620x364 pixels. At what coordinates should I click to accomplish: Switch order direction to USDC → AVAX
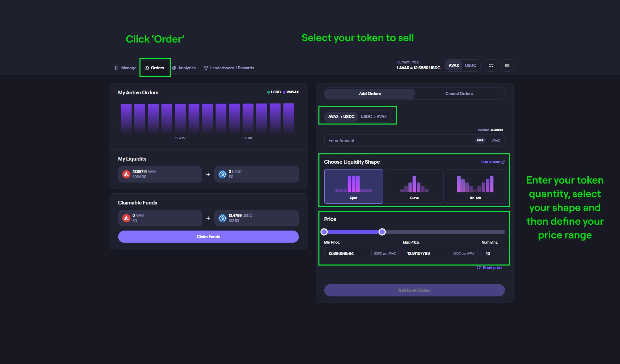[x=373, y=117]
